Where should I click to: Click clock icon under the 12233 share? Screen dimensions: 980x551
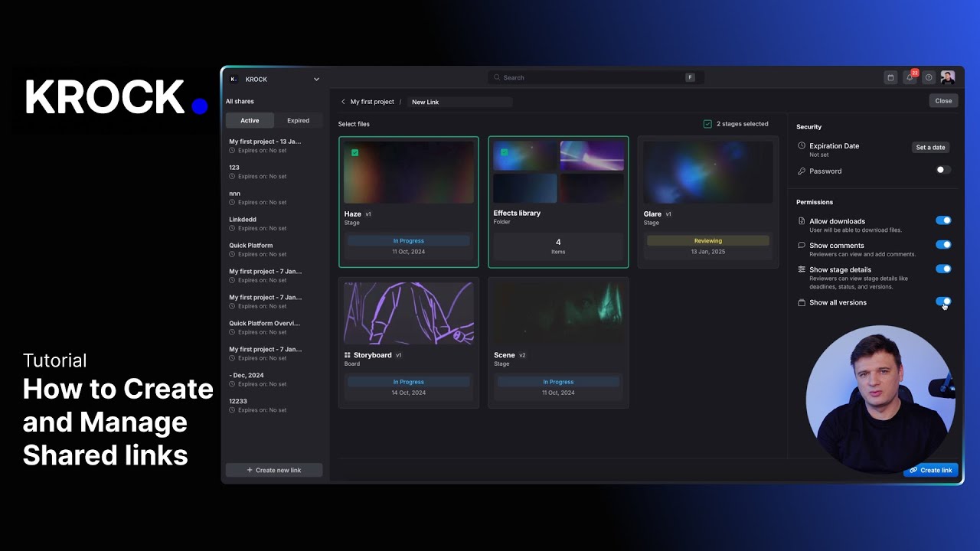tap(232, 410)
